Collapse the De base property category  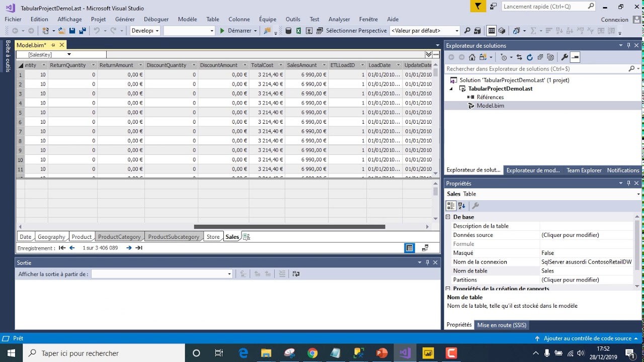click(x=448, y=217)
